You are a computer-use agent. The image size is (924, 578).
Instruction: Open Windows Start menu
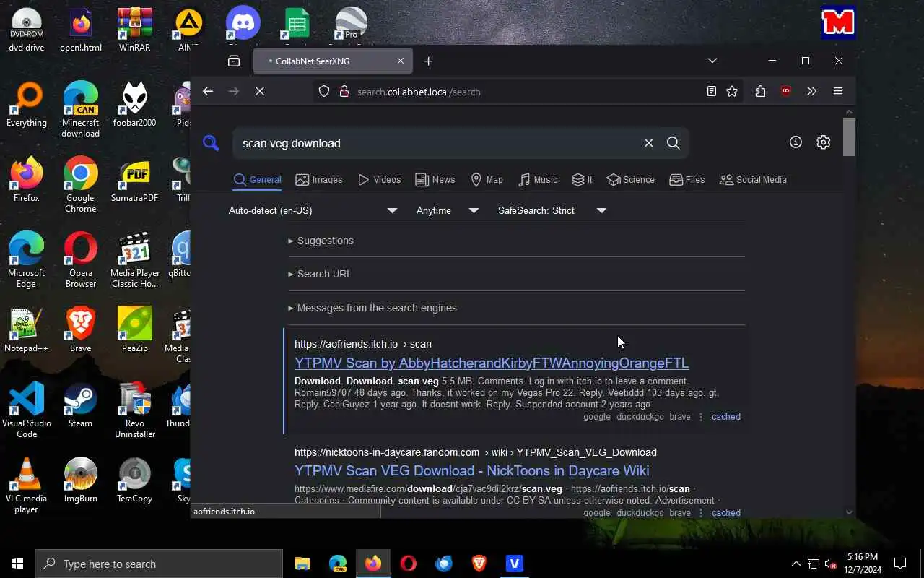point(17,564)
